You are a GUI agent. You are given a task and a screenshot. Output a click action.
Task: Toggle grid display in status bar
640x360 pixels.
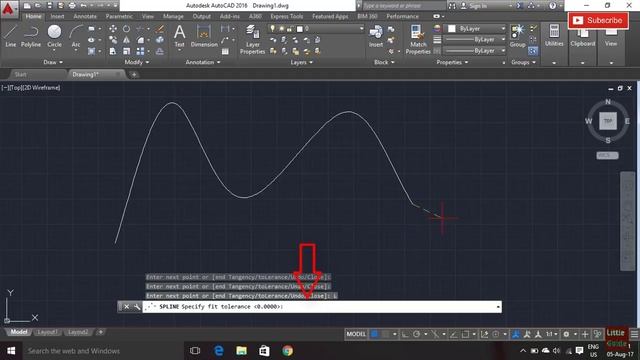pyautogui.click(x=374, y=334)
